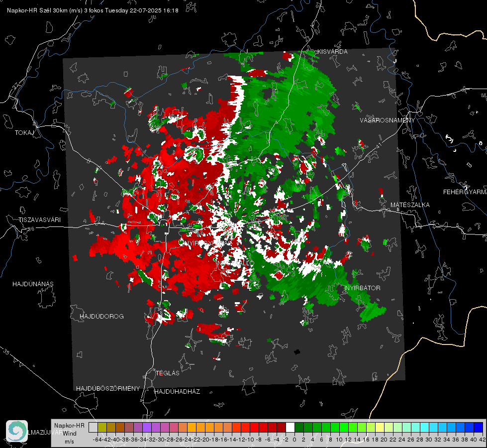Select the KISVÁRDA city label
Viewport: 487px width, 448px height.
(332, 52)
